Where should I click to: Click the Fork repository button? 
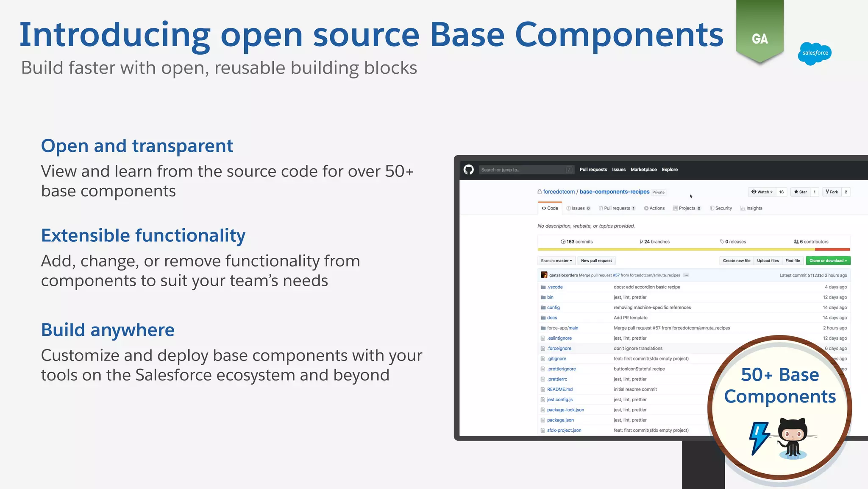pyautogui.click(x=832, y=192)
